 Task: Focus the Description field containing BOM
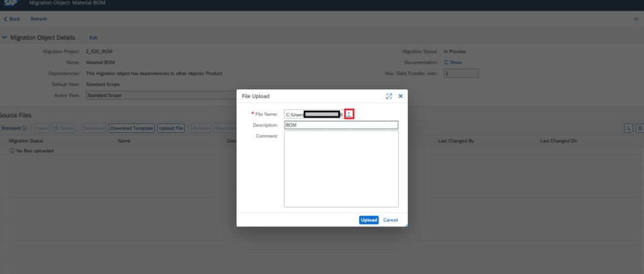(341, 124)
